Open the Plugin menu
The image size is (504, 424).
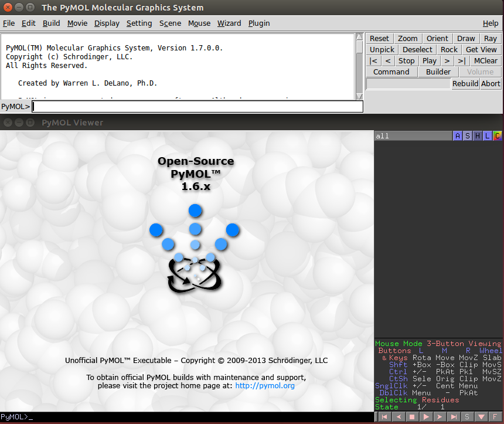coord(259,23)
